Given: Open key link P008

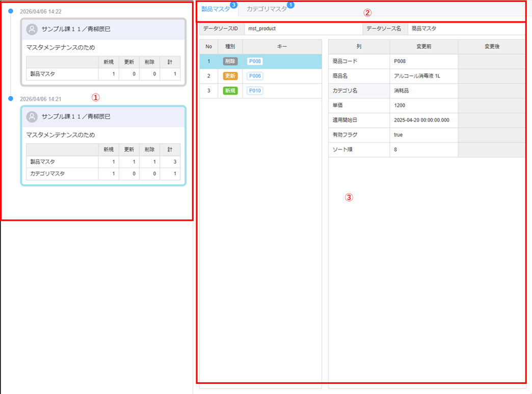Looking at the screenshot, I should [x=255, y=62].
